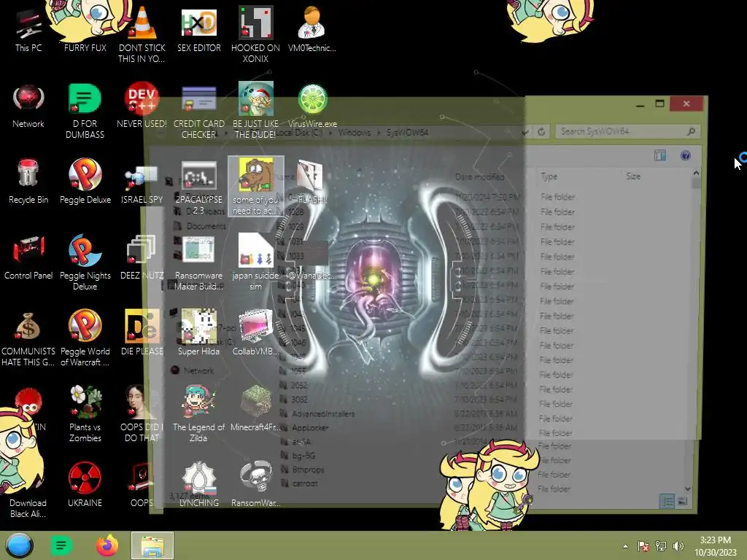747x560 pixels.
Task: Select the UKRAINE radiation icon
Action: (x=85, y=484)
